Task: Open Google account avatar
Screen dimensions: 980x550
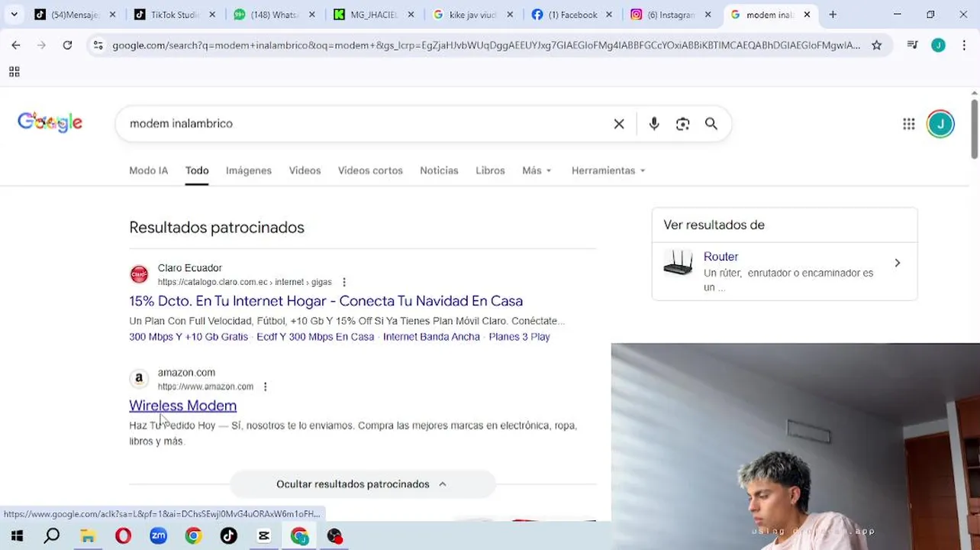Action: click(940, 124)
